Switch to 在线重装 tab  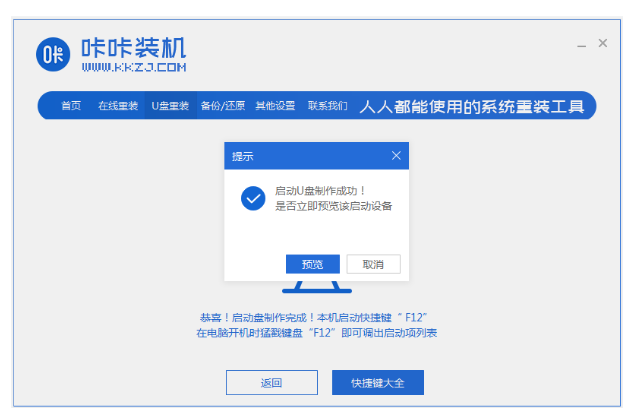(118, 106)
